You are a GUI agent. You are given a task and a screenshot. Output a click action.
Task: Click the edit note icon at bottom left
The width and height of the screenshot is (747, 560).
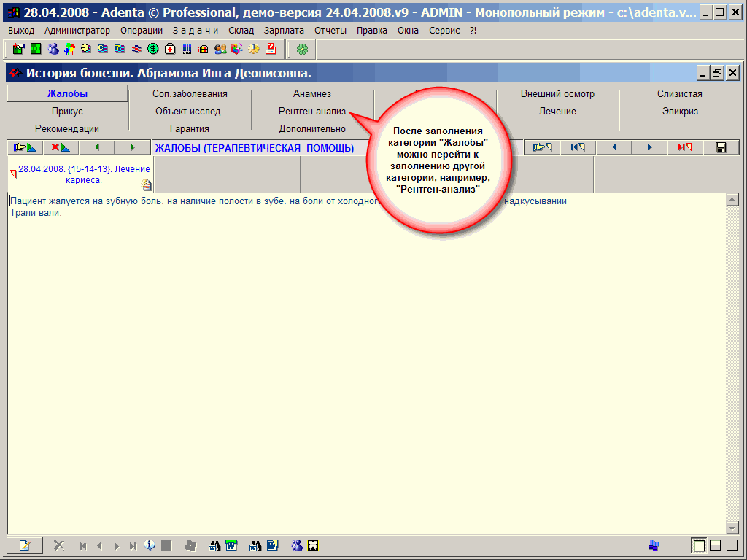click(x=25, y=545)
